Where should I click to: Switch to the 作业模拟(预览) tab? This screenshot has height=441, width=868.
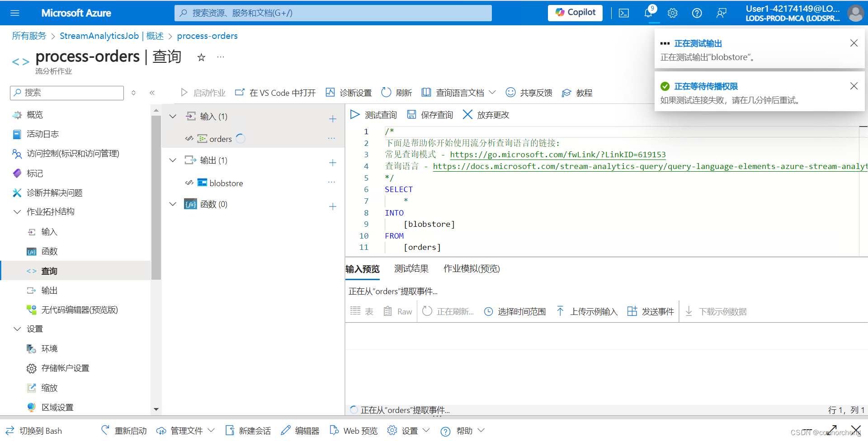pos(472,268)
